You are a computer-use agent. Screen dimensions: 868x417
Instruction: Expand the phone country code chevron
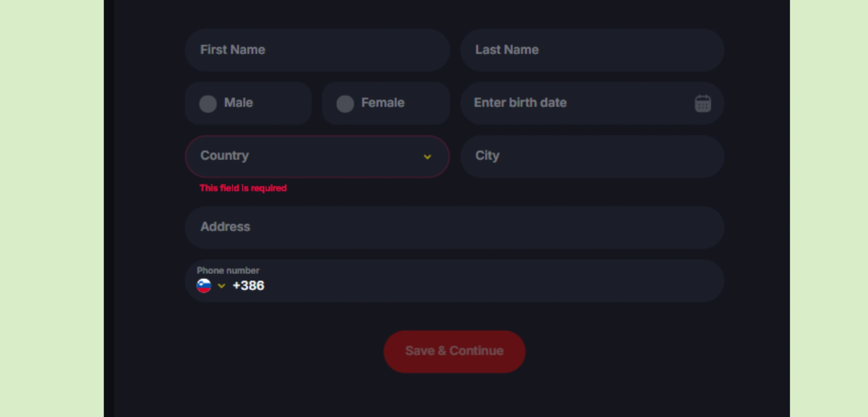[x=221, y=286]
